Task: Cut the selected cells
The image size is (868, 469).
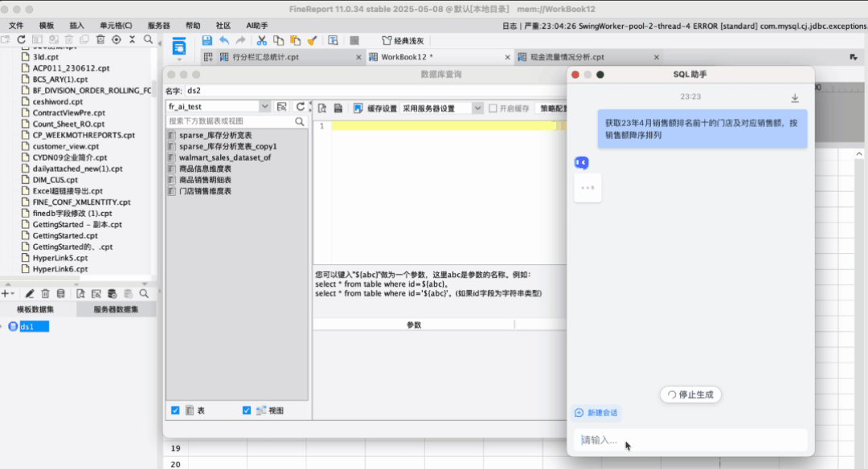Action: [x=262, y=40]
